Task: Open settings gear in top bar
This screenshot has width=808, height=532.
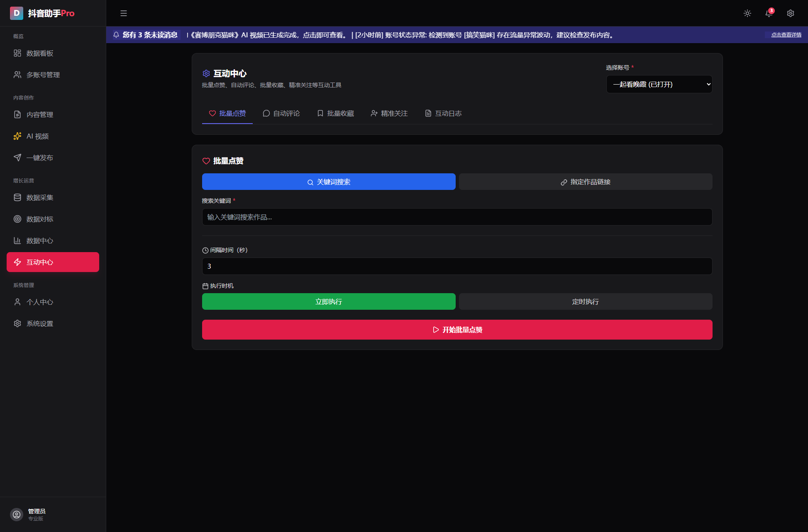Action: pos(791,13)
